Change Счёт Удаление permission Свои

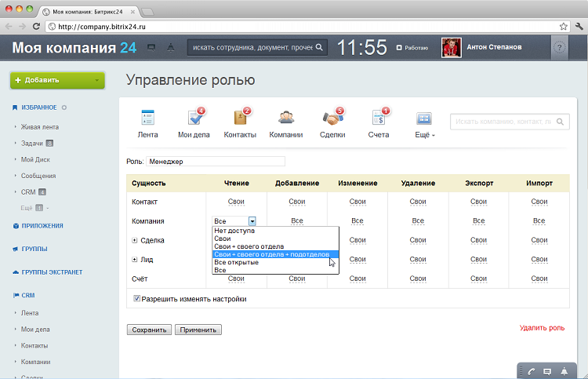(418, 279)
